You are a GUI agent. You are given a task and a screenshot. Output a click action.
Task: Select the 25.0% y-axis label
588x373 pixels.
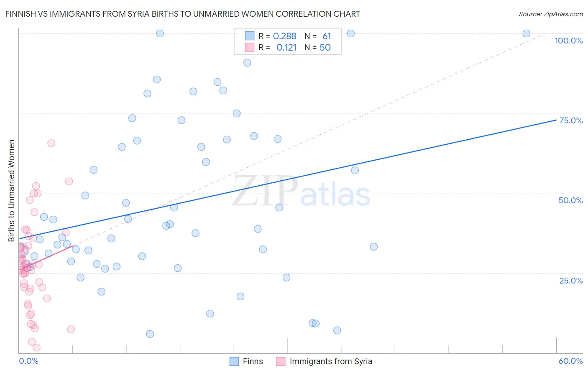tap(571, 281)
